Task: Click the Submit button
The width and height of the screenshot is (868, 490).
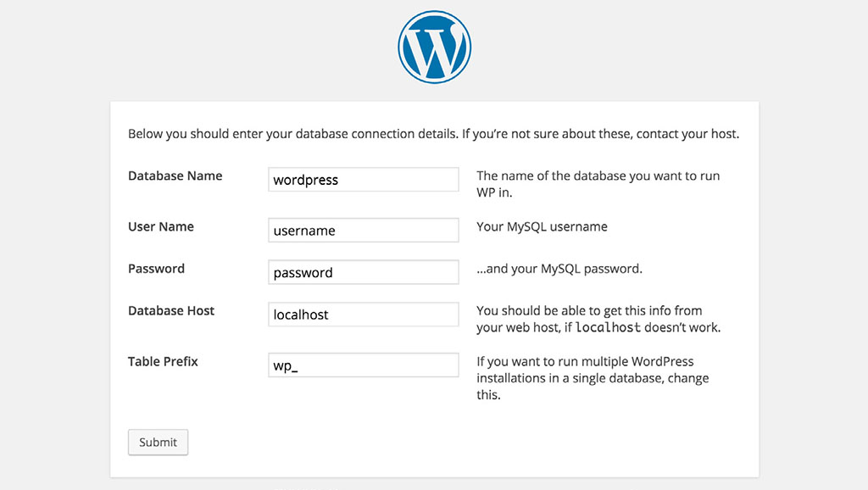Action: pos(158,443)
